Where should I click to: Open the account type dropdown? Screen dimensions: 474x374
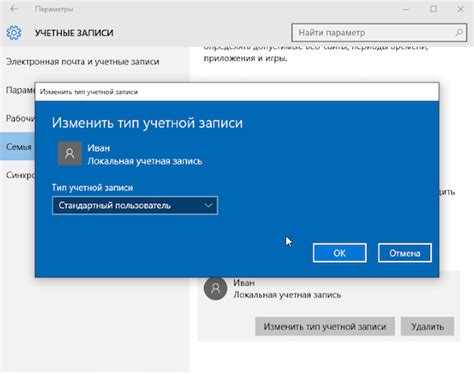coord(135,205)
